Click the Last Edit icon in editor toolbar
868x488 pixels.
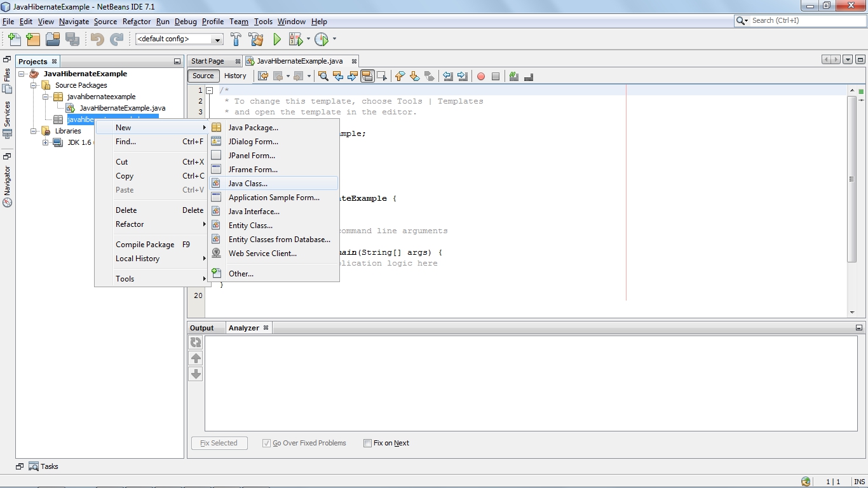coord(262,76)
